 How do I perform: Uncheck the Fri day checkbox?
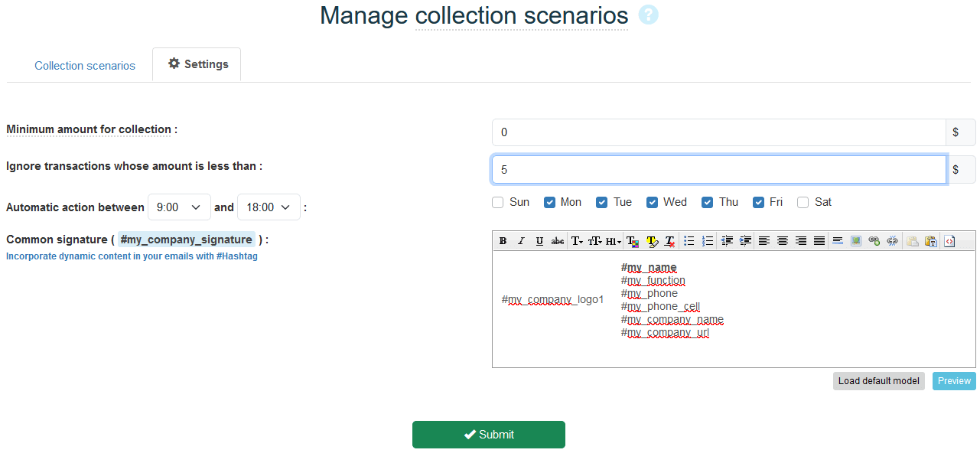point(758,203)
